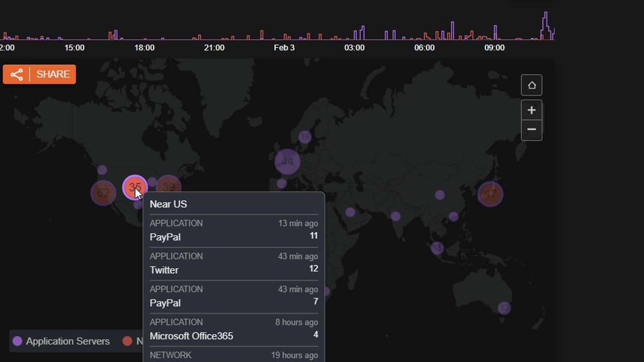Zoom out the map with minus button
Viewport: 644px width, 362px height.
point(531,130)
